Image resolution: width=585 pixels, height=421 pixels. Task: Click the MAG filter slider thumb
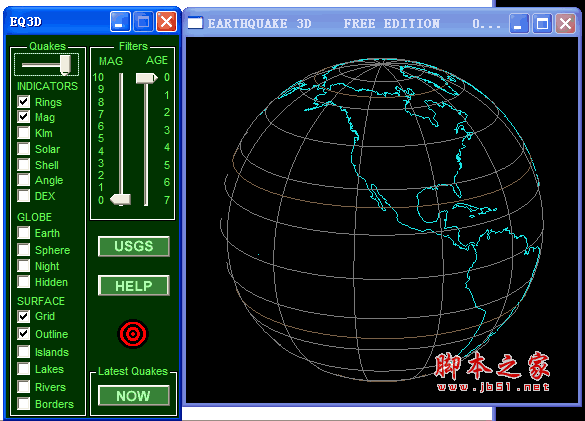[x=120, y=200]
